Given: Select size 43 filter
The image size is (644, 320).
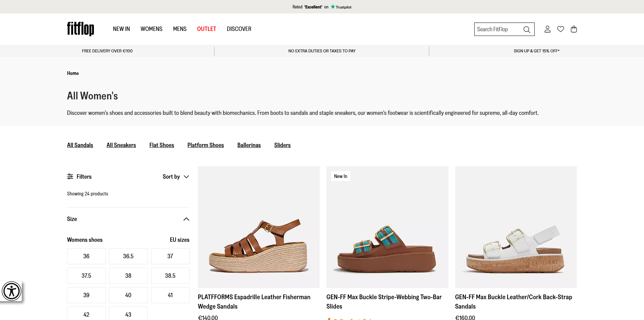Looking at the screenshot, I should click(x=128, y=314).
